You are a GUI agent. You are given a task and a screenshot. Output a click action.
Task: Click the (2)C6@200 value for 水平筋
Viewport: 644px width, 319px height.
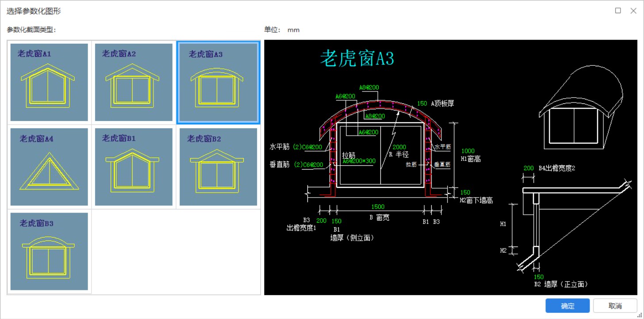(x=308, y=147)
